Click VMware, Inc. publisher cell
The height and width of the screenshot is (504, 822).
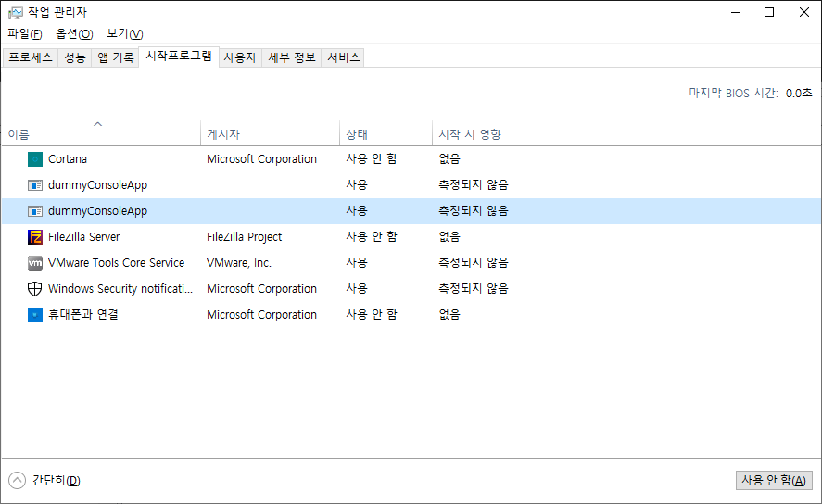pyautogui.click(x=239, y=263)
